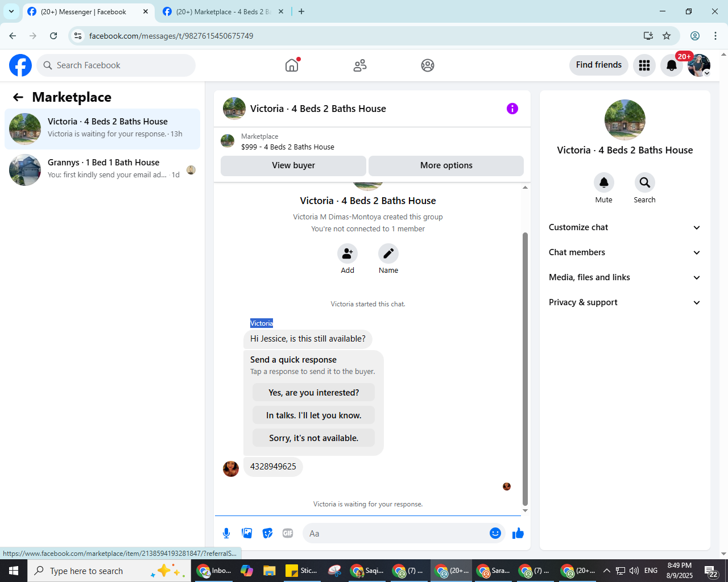This screenshot has height=582, width=728.
Task: Mute the conversation bell icon
Action: (604, 182)
